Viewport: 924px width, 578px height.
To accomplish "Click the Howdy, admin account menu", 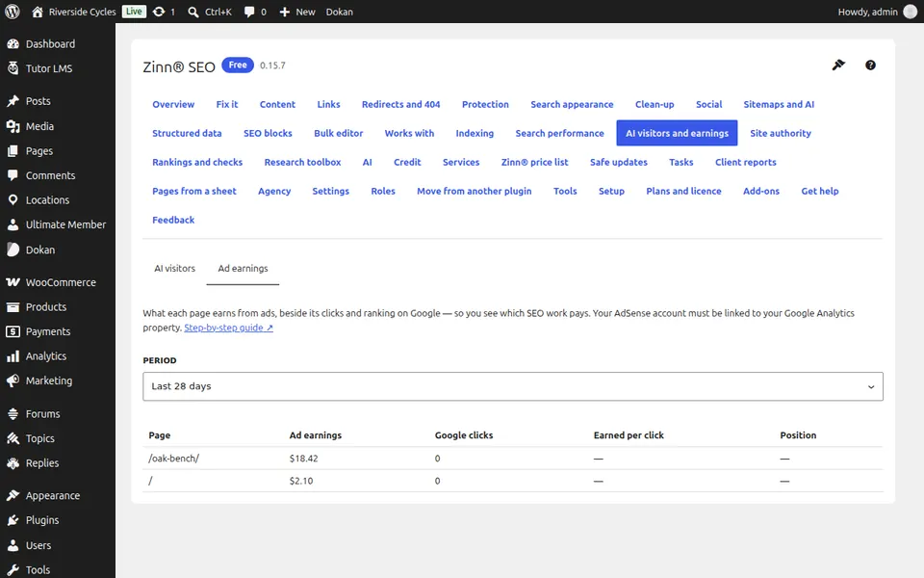I will [x=878, y=12].
